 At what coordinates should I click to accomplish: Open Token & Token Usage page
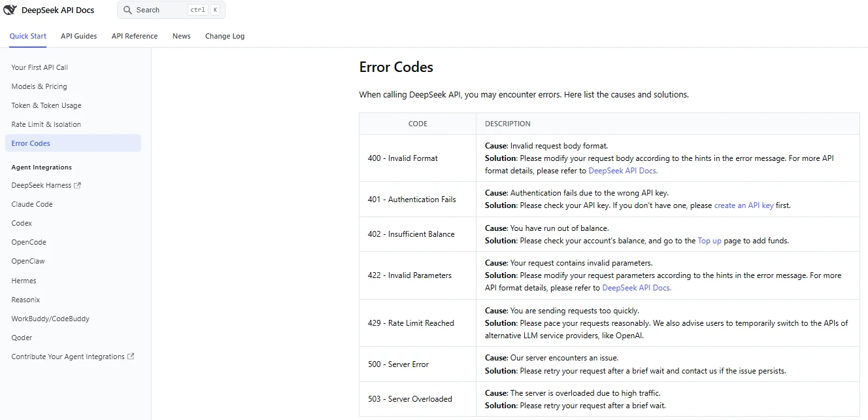point(73,105)
